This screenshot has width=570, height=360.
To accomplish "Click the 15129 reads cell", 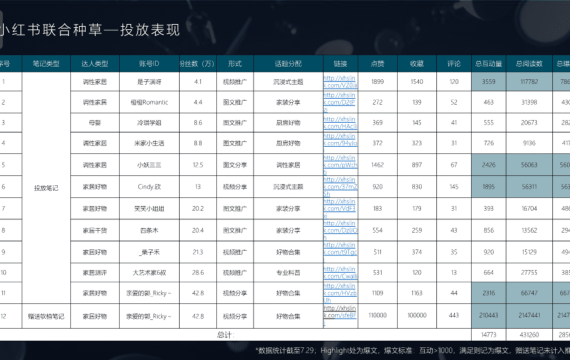I will (x=529, y=252).
